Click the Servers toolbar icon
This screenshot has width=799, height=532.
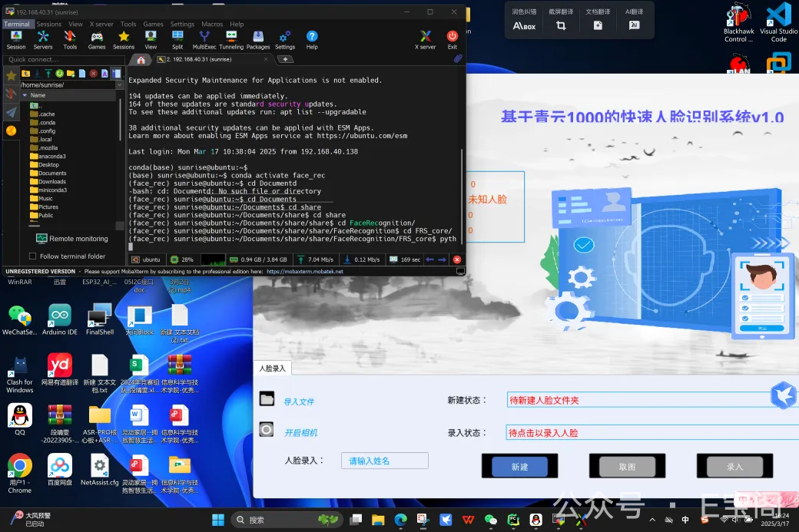pos(43,38)
